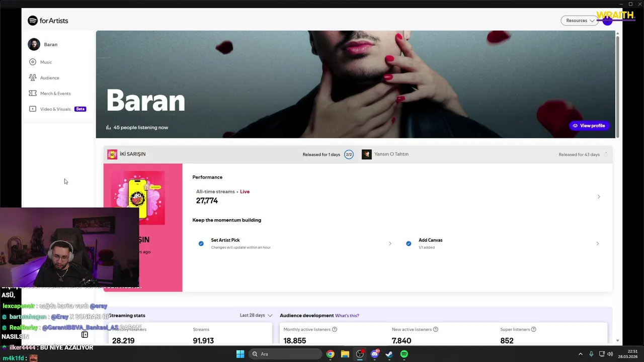The width and height of the screenshot is (644, 362).
Task: Click the Audience people icon
Action: pos(33,77)
